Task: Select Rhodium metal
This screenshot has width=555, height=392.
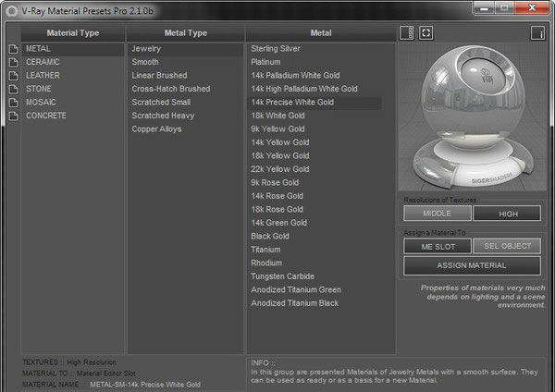Action: [x=315, y=263]
